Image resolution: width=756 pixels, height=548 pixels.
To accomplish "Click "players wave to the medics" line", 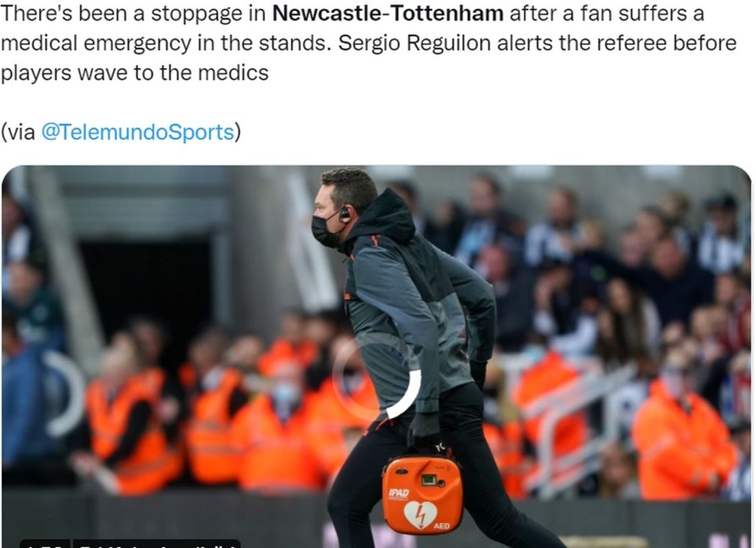I will tap(134, 73).
